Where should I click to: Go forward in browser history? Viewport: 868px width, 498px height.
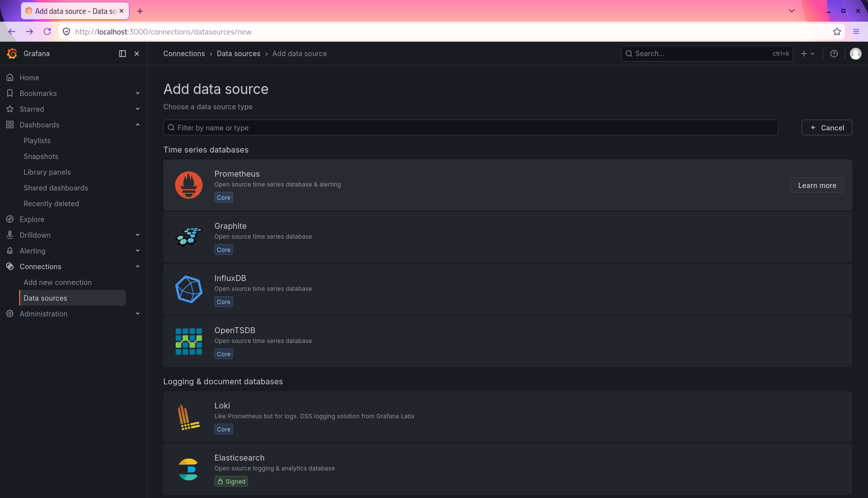pyautogui.click(x=30, y=31)
